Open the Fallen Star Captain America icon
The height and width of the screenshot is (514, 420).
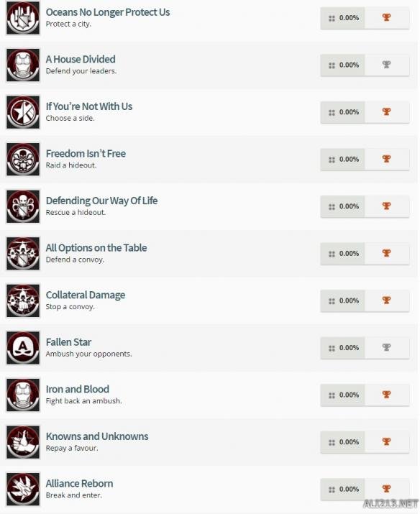pos(23,348)
